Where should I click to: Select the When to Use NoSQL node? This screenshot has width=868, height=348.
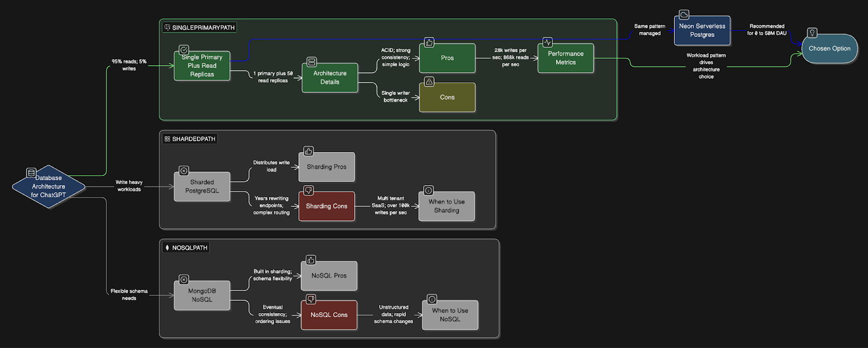click(x=450, y=315)
